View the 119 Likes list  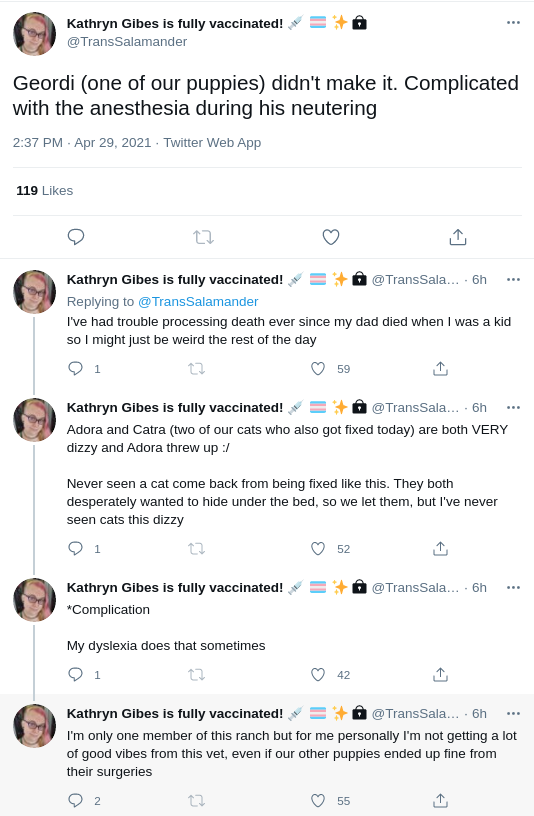tap(45, 190)
